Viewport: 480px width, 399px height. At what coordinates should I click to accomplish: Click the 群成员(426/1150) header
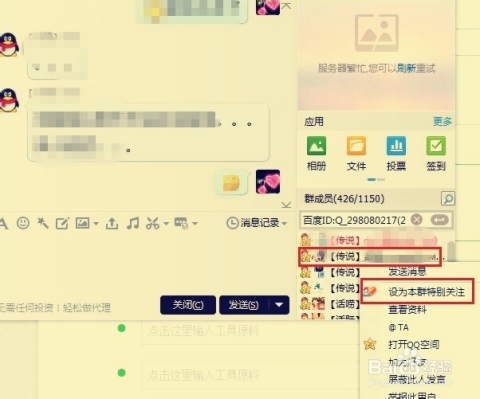344,199
